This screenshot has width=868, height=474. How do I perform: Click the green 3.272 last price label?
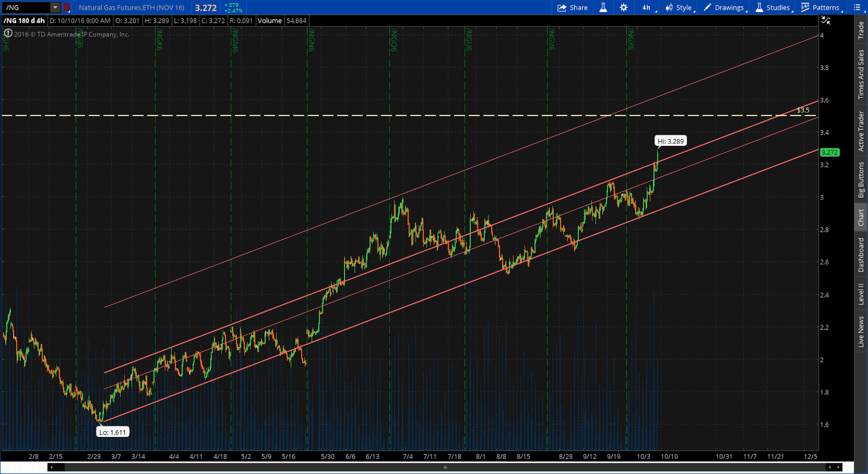pyautogui.click(x=829, y=153)
